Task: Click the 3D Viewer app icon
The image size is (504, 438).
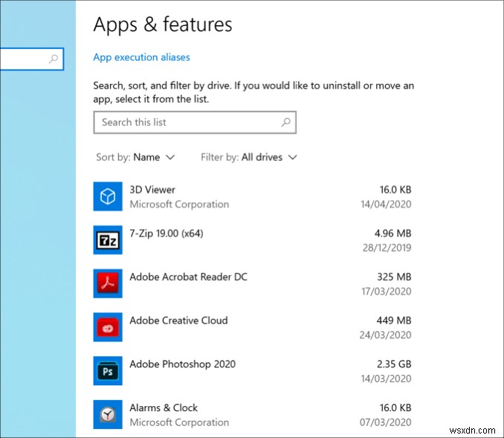Action: pos(108,196)
